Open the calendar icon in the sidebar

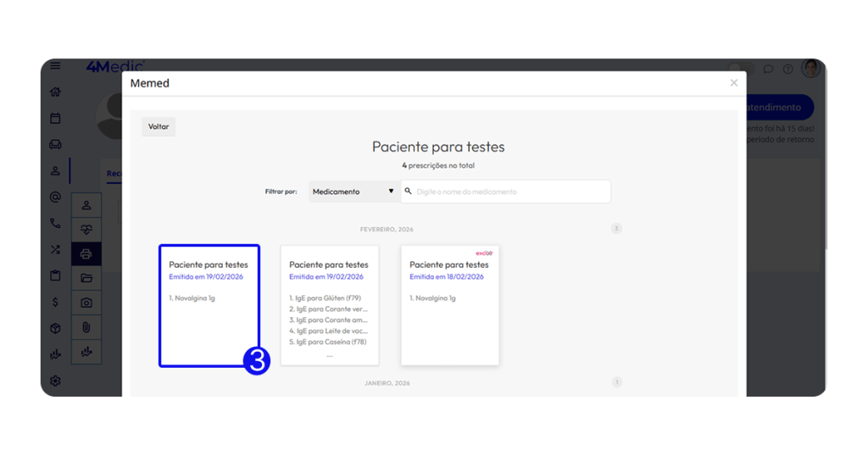55,119
